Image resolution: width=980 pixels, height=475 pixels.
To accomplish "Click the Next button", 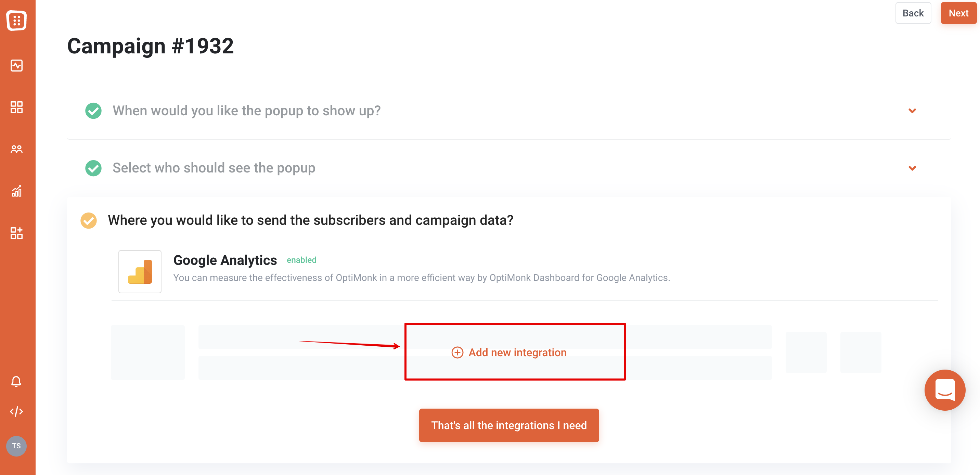I will pyautogui.click(x=958, y=13).
